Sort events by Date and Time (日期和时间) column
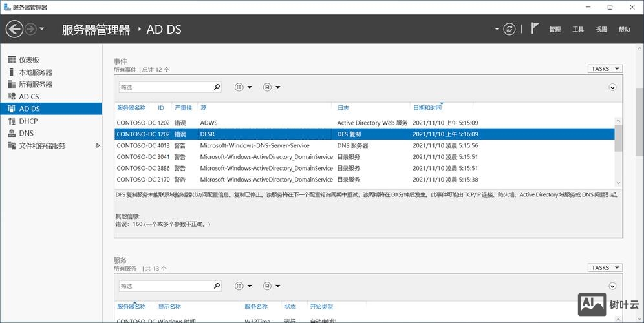This screenshot has width=644, height=323. [427, 108]
